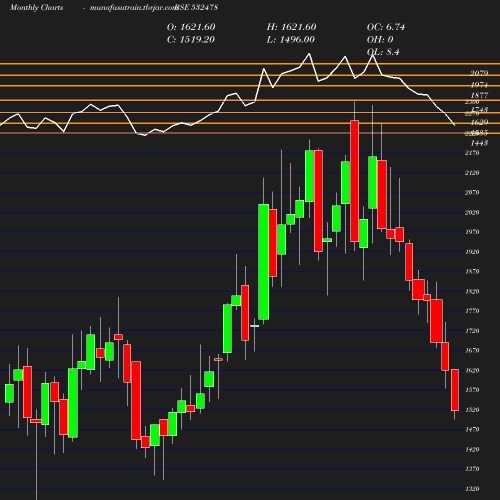Click the 1920 price axis label
Viewport: 500px width, 500px height.
click(x=472, y=252)
